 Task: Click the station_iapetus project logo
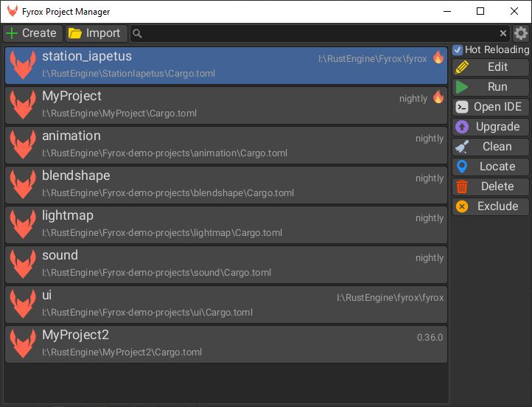(23, 65)
